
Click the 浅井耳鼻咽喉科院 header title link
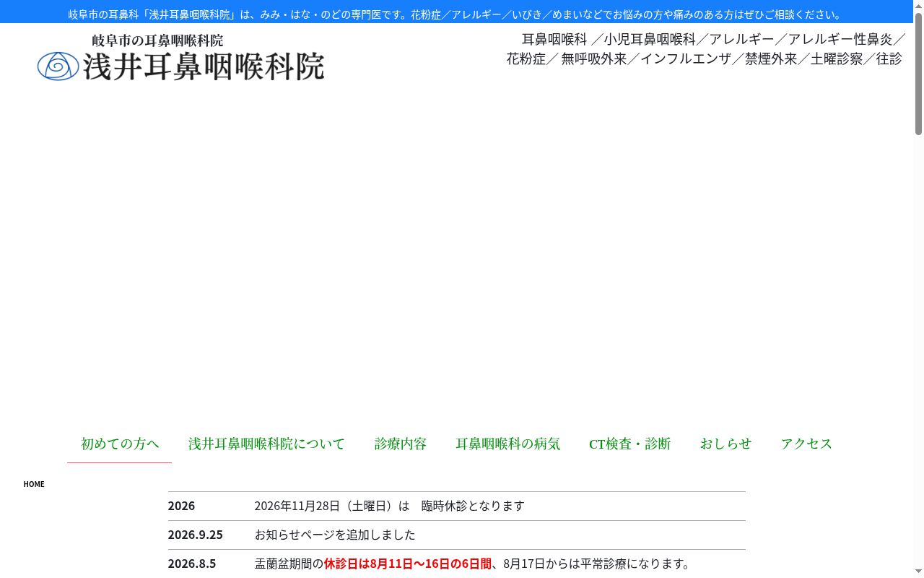click(204, 66)
